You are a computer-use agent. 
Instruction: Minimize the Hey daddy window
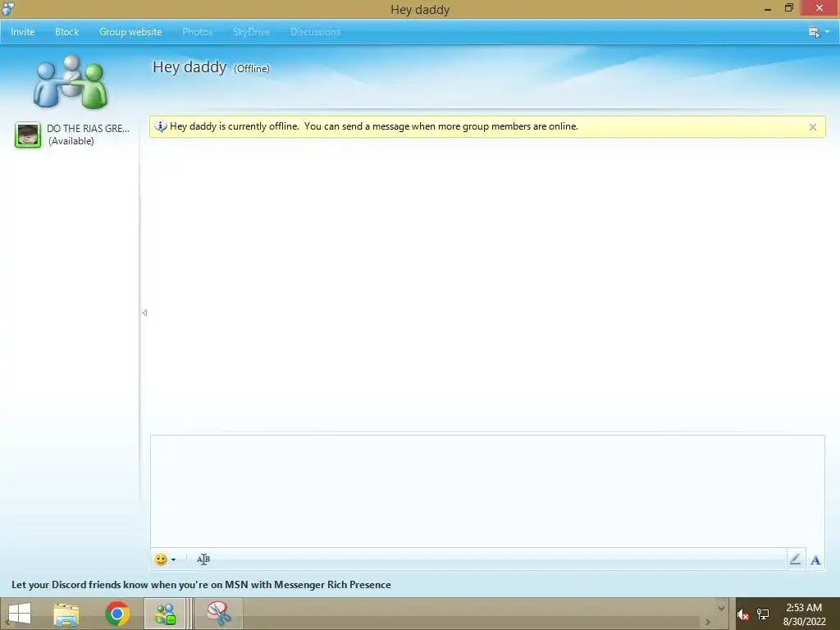768,8
